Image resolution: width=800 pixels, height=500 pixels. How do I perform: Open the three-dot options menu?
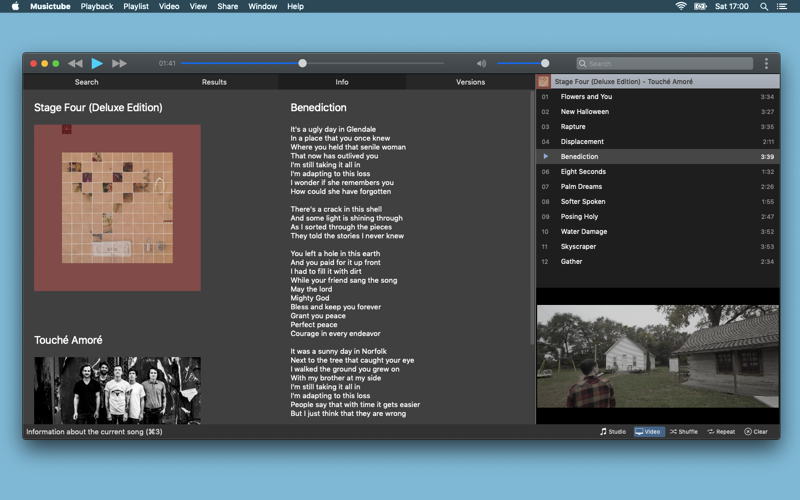[x=766, y=63]
